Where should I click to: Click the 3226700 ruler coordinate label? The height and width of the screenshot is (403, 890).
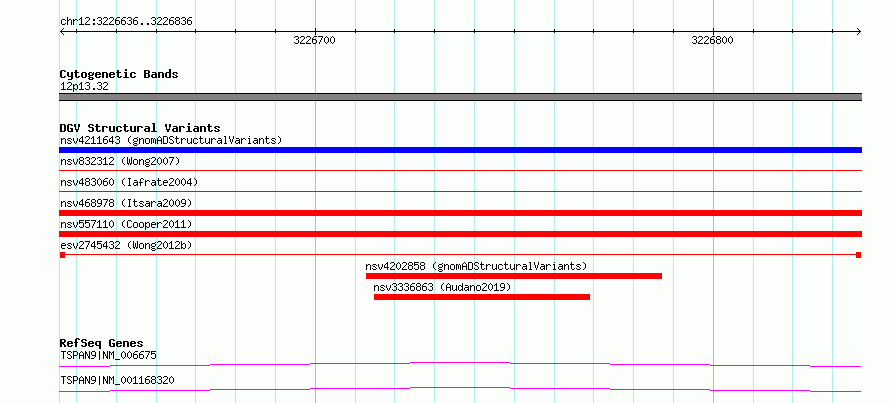314,40
